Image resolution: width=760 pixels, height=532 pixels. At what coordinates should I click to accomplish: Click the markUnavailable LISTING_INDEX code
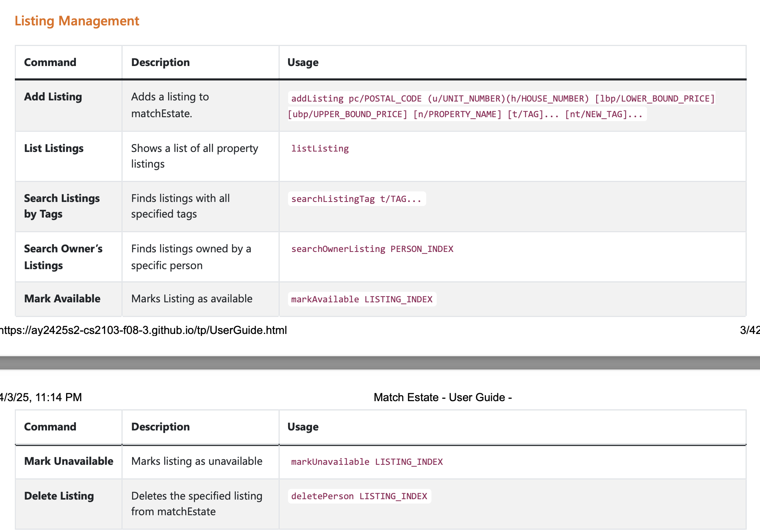[367, 462]
